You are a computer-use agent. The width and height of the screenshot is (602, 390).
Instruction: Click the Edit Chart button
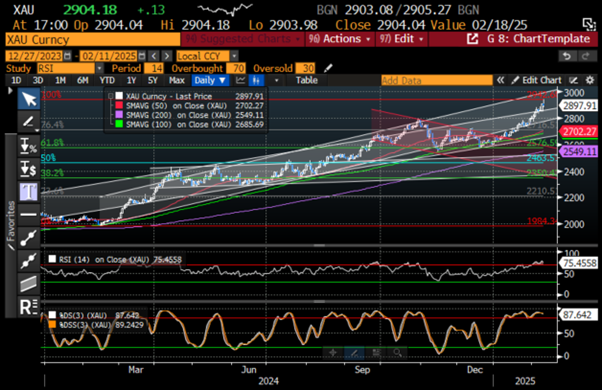(x=537, y=80)
